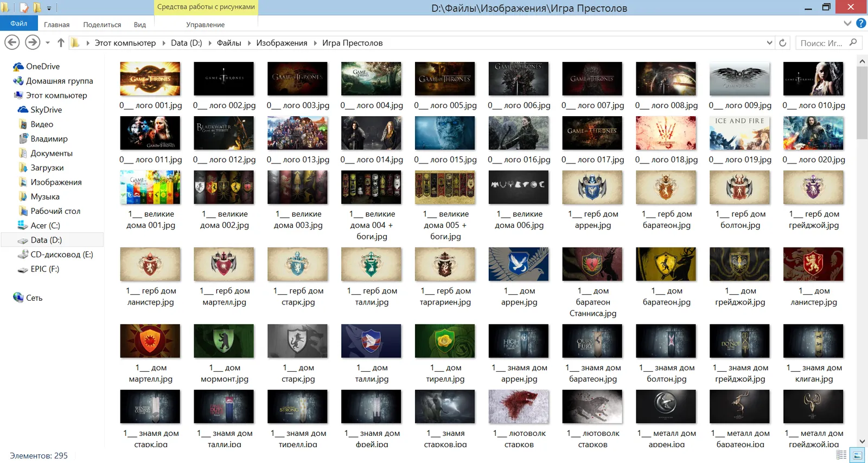Select thumbnail 0__ лого 015.jpg
The image size is (868, 463).
[x=445, y=133]
